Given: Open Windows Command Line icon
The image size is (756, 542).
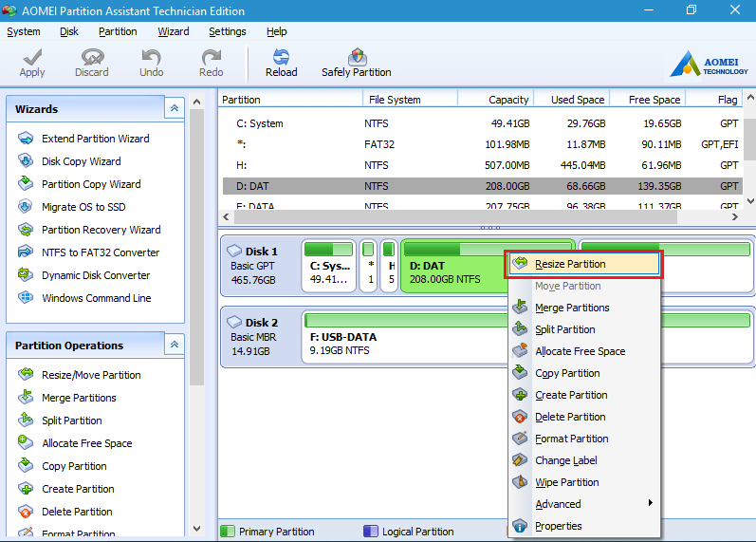Looking at the screenshot, I should point(26,297).
